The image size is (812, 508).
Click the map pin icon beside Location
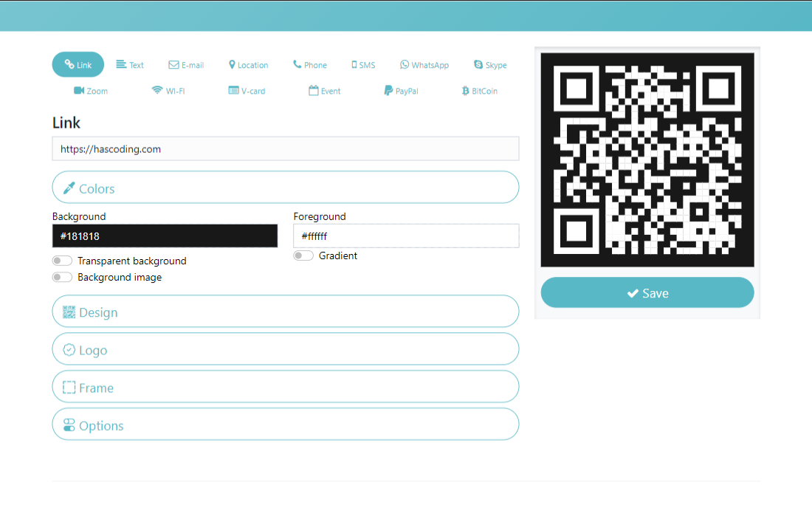tap(232, 65)
